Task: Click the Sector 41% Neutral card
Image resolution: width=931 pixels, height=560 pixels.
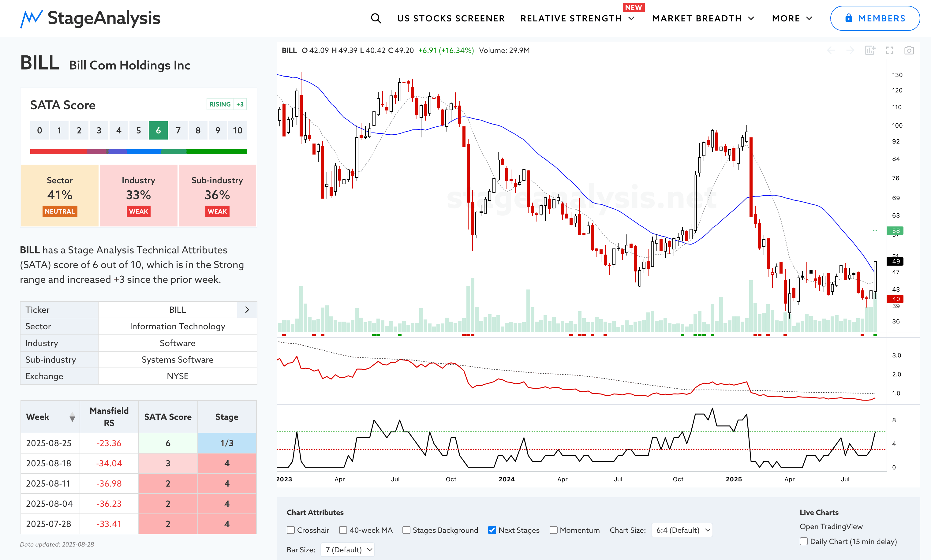Action: 60,196
